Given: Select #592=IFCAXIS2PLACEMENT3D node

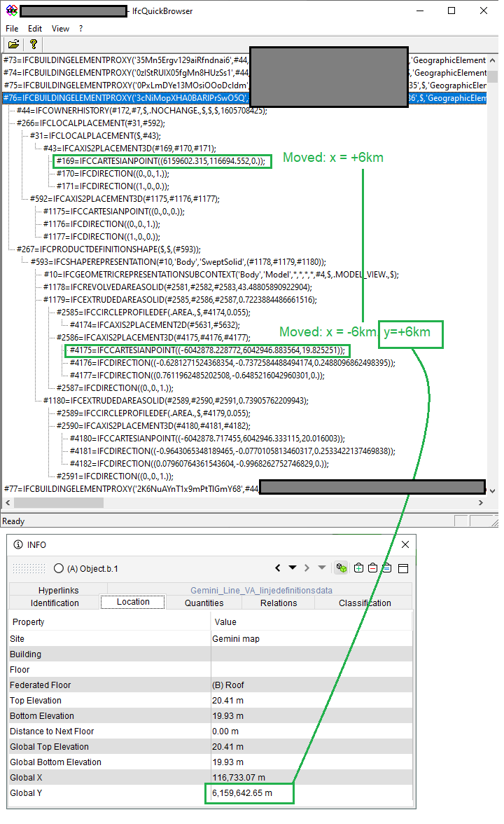Looking at the screenshot, I should click(x=125, y=199).
